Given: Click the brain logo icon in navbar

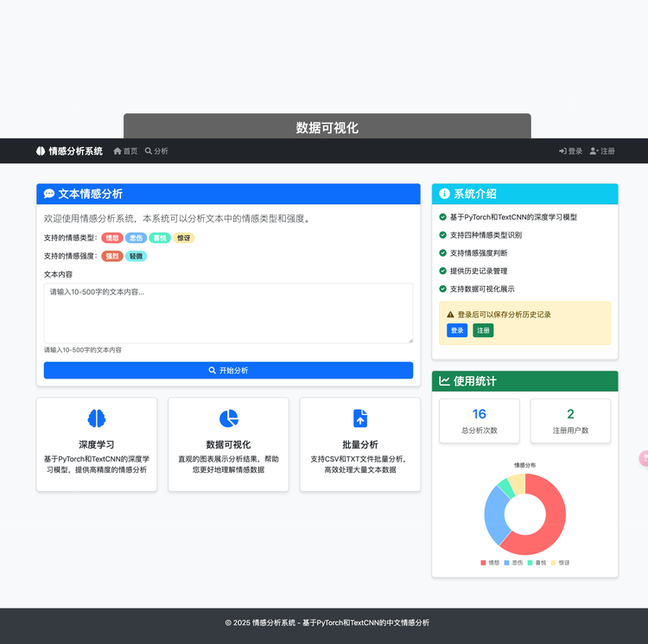Looking at the screenshot, I should coord(40,151).
